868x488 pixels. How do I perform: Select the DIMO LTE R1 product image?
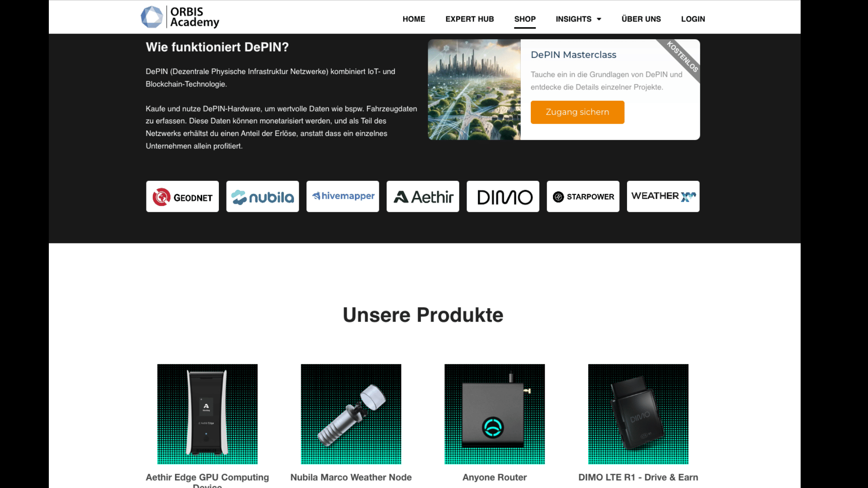click(x=638, y=414)
